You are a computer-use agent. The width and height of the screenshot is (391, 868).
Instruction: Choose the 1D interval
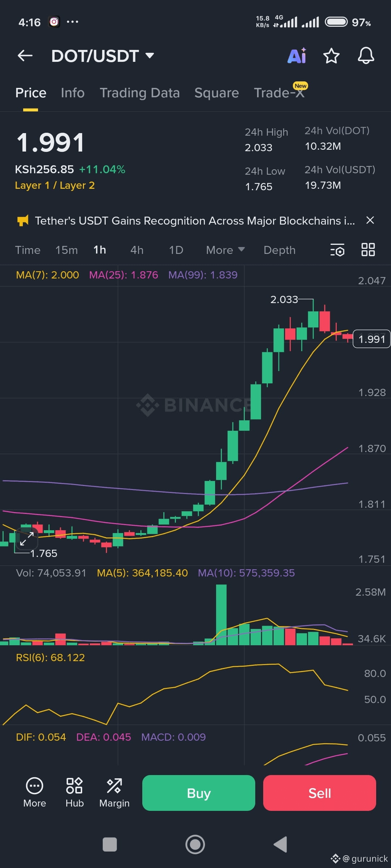pyautogui.click(x=176, y=250)
